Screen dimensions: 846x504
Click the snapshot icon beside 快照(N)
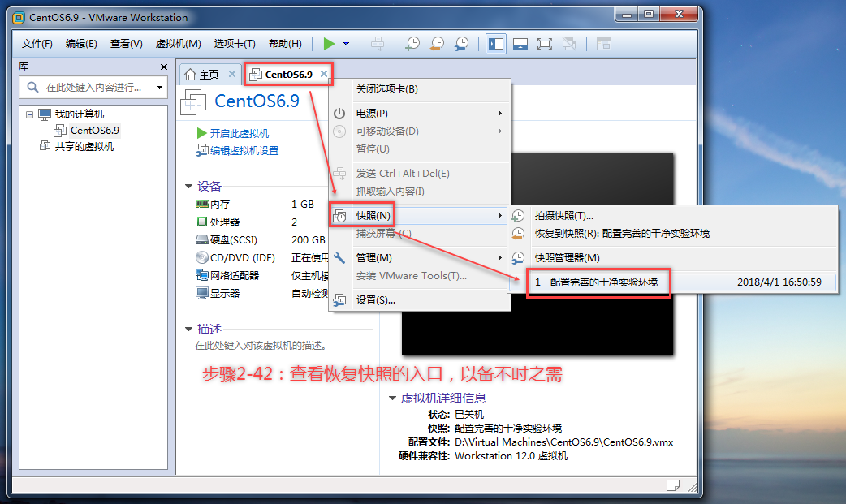pyautogui.click(x=339, y=216)
